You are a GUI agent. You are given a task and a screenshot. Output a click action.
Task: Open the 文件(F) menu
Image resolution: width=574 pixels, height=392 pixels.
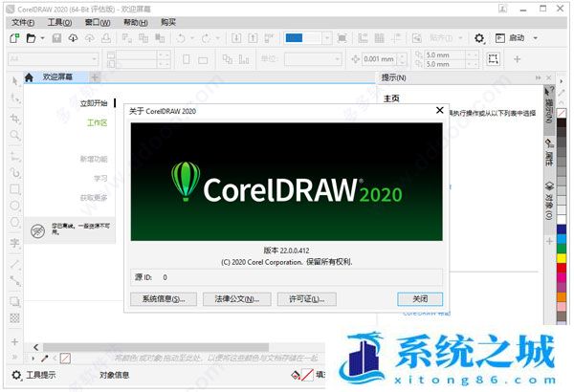[x=23, y=23]
